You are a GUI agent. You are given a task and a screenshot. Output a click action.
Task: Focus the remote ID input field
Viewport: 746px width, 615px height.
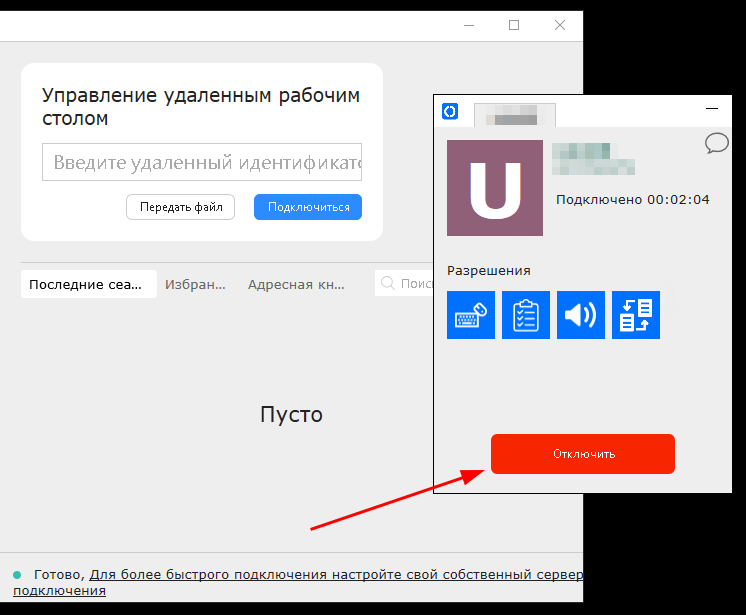[x=202, y=162]
